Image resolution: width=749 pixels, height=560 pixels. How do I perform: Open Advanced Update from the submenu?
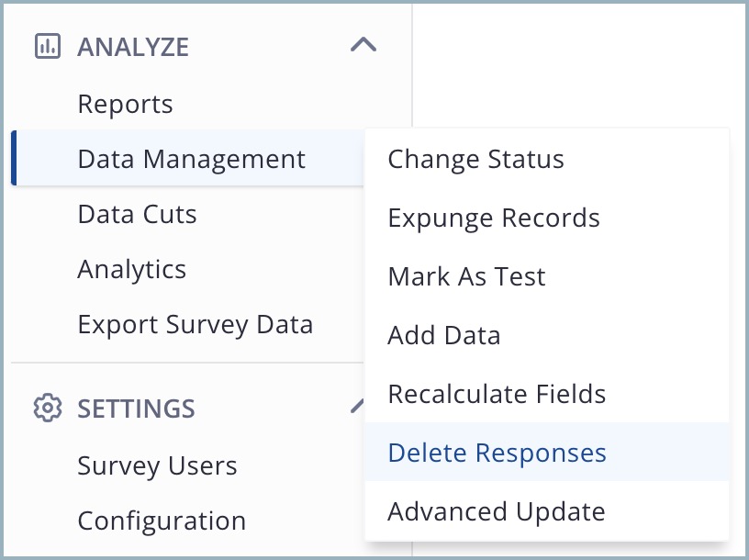coord(496,511)
